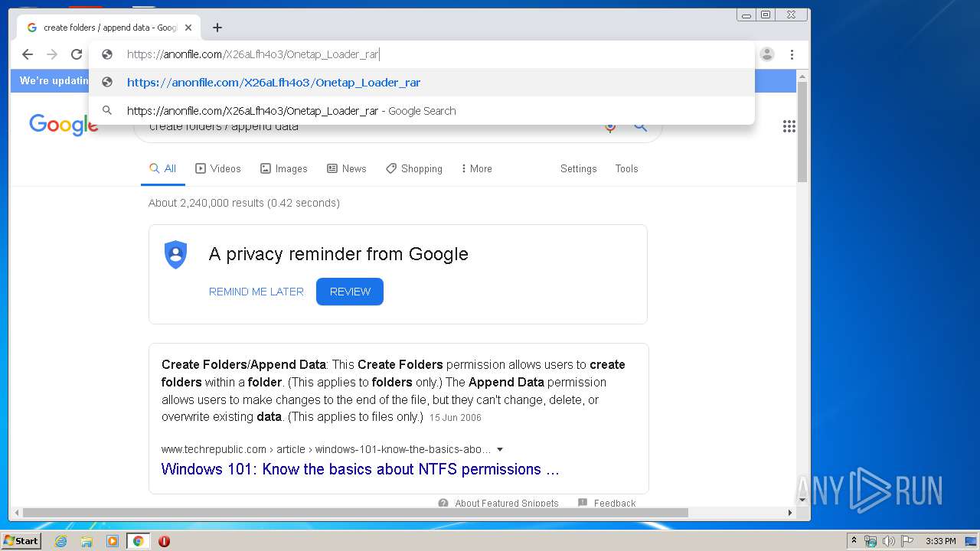Viewport: 980px width, 551px height.
Task: Open the Chrome profile avatar
Action: 767,54
